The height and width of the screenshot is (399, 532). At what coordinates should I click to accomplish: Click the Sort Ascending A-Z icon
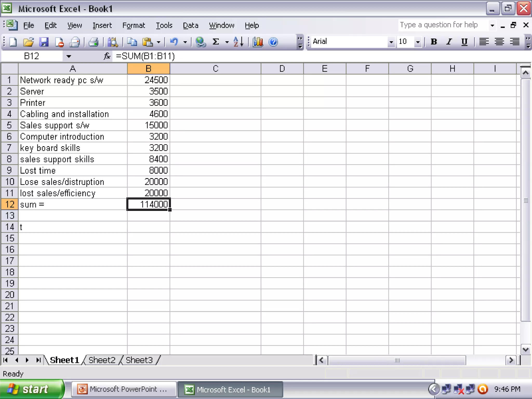tap(238, 42)
